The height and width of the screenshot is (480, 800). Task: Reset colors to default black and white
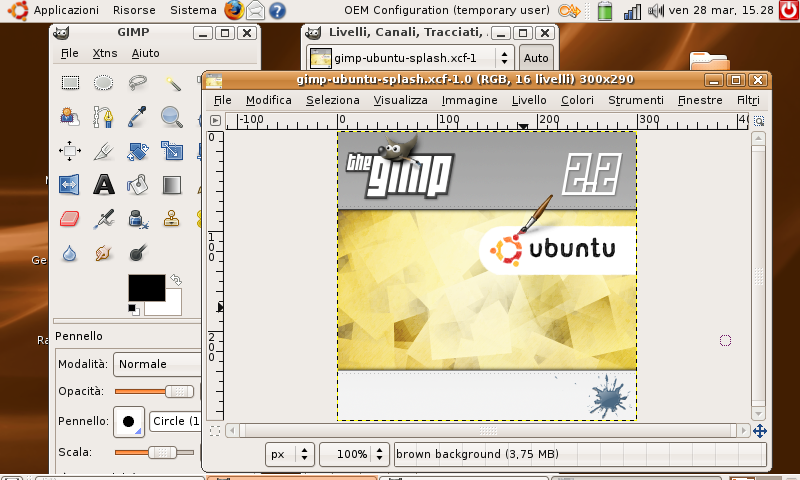tap(134, 310)
